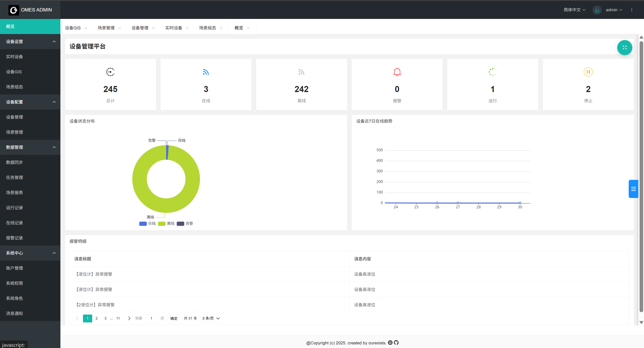Click the page number jump input field
This screenshot has height=348, width=644.
click(x=151, y=318)
